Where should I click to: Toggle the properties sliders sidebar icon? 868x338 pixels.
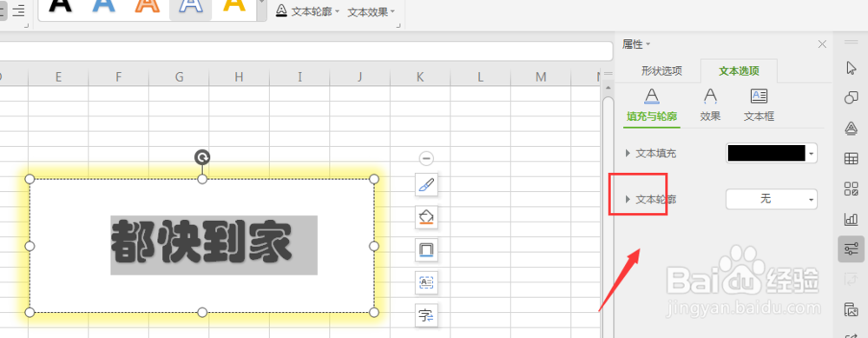[852, 249]
